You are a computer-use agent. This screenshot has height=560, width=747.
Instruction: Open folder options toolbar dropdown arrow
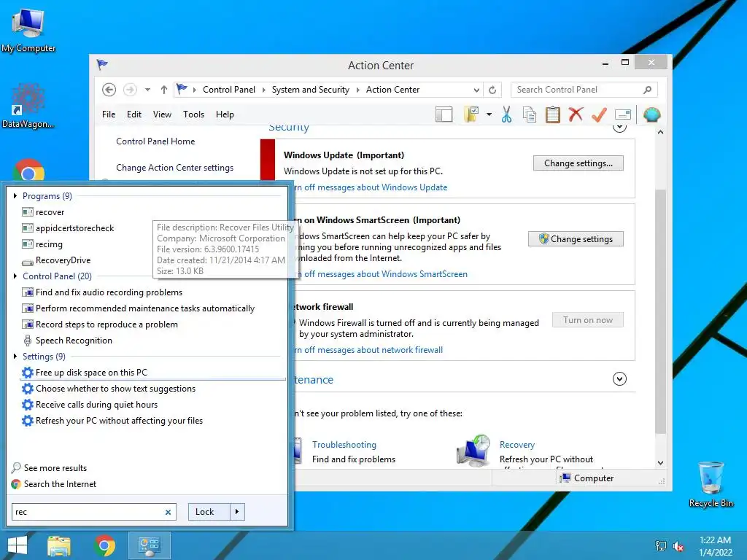(x=489, y=114)
